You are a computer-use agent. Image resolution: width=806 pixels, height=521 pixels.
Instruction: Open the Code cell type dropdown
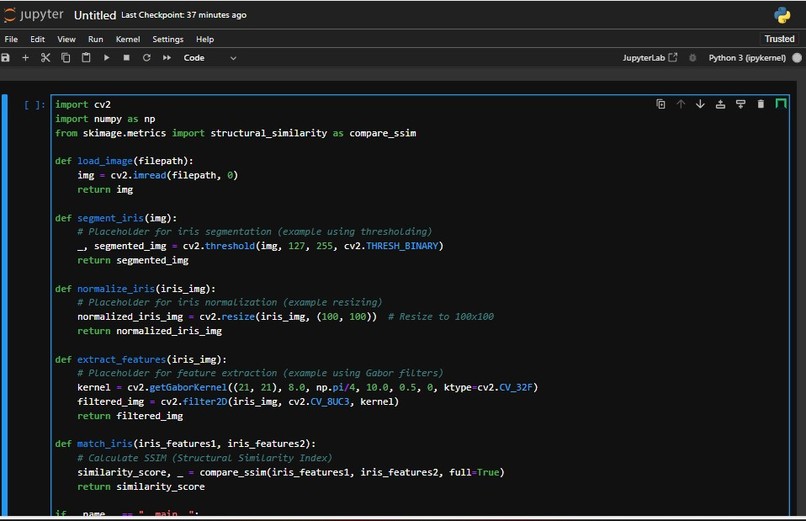coord(210,58)
